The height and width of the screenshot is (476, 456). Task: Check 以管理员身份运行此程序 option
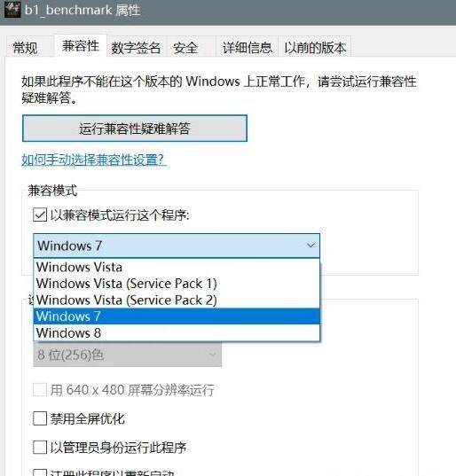[40, 448]
